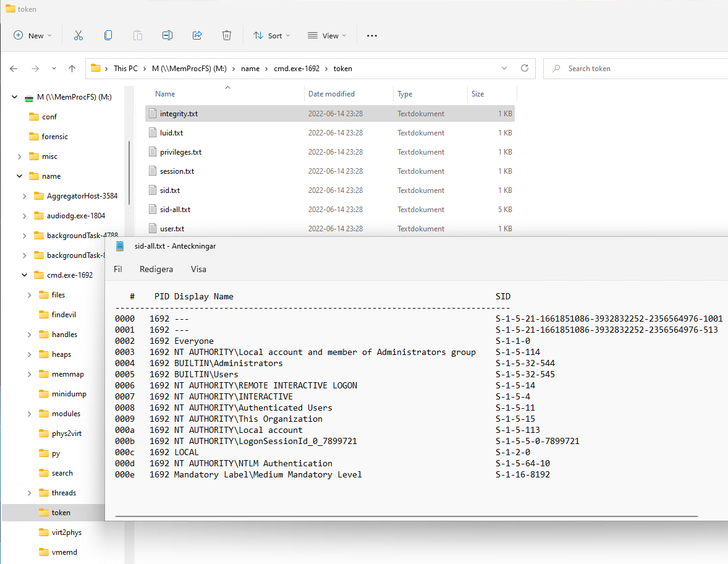Click the M: drive icon in tree
The width and height of the screenshot is (728, 564).
(x=29, y=98)
